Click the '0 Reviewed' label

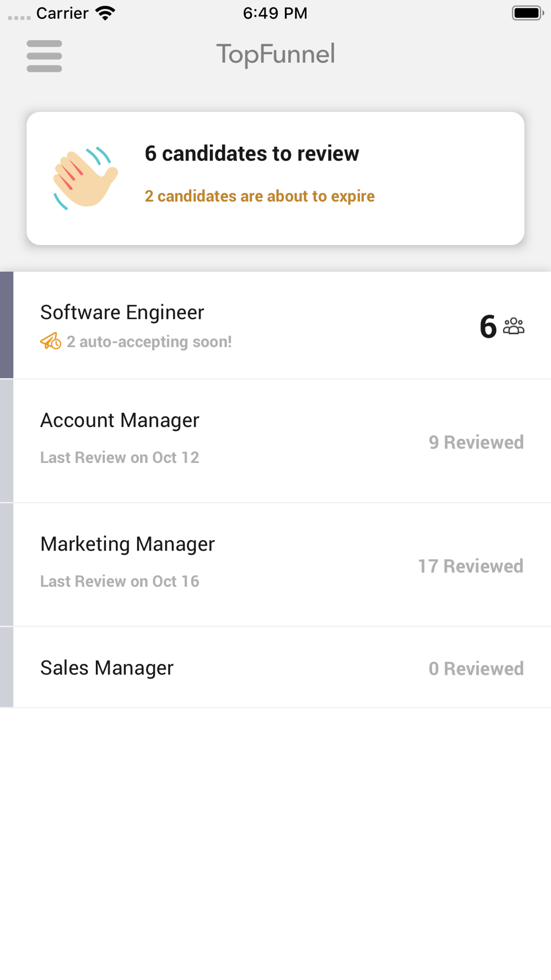[x=476, y=669]
